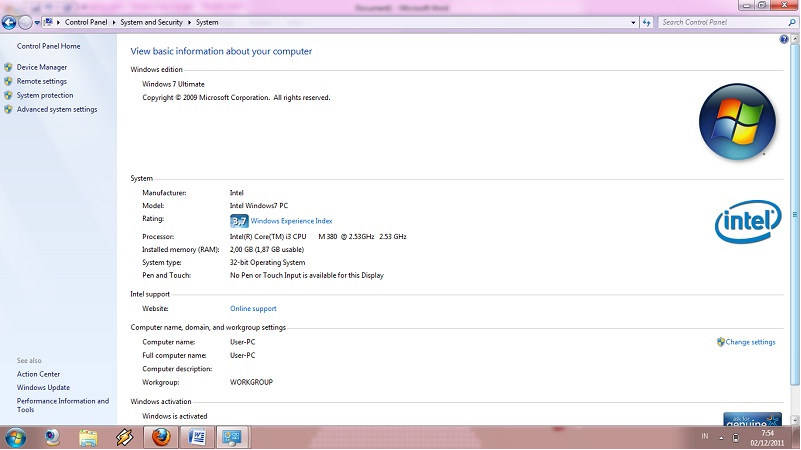Select the No Pen or Touch Input text
Screen dimensions: 801x450
point(307,275)
